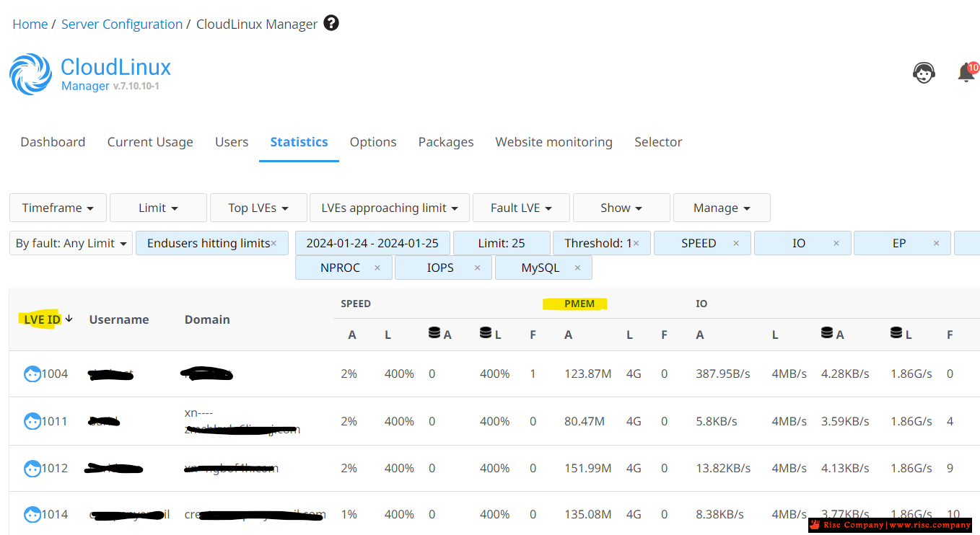
Task: Switch to the Selector tab
Action: click(x=658, y=142)
